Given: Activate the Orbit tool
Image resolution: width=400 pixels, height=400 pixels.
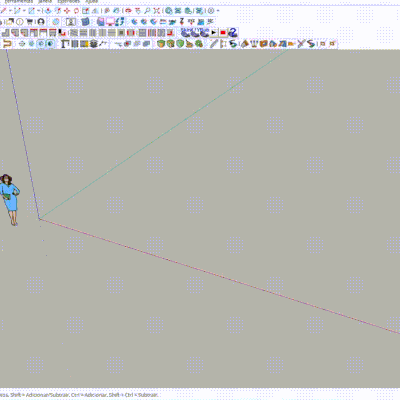Looking at the screenshot, I should (128, 11).
